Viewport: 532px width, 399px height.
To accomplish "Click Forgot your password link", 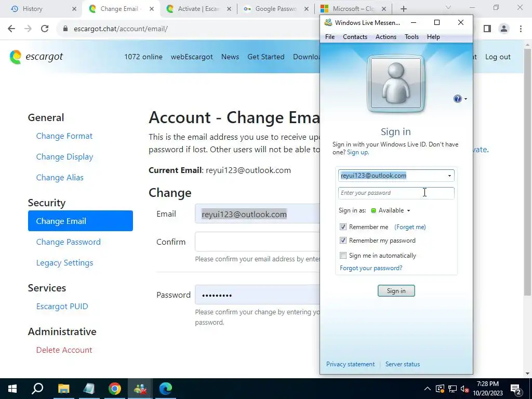I will 371,268.
